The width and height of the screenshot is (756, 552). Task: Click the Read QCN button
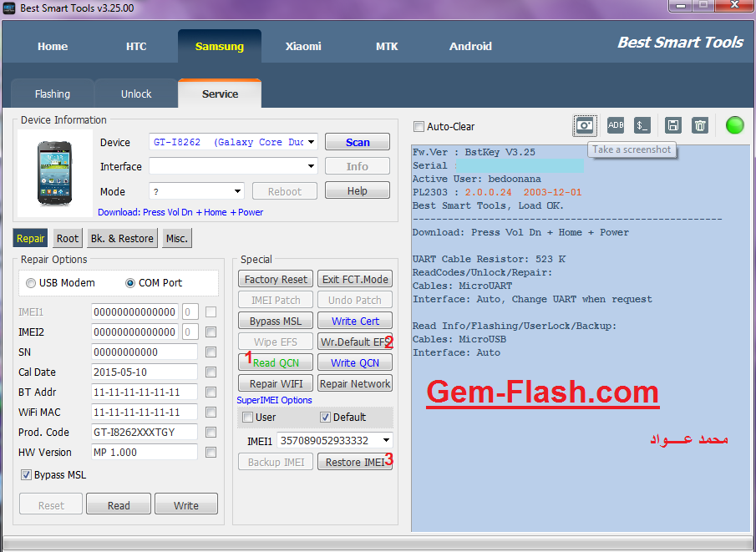coord(276,362)
